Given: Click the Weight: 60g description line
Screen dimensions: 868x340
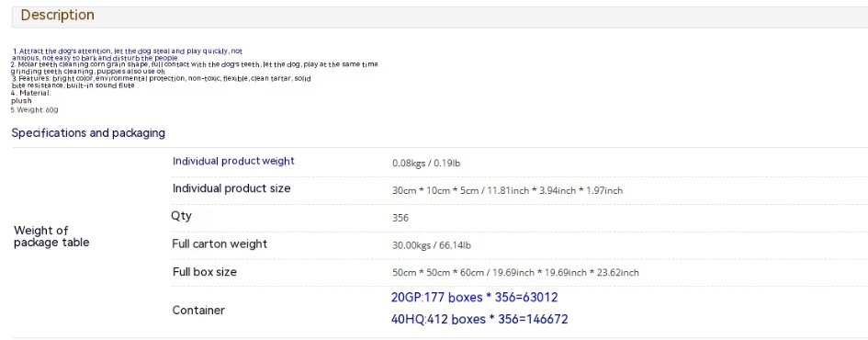Looking at the screenshot, I should coord(34,109).
